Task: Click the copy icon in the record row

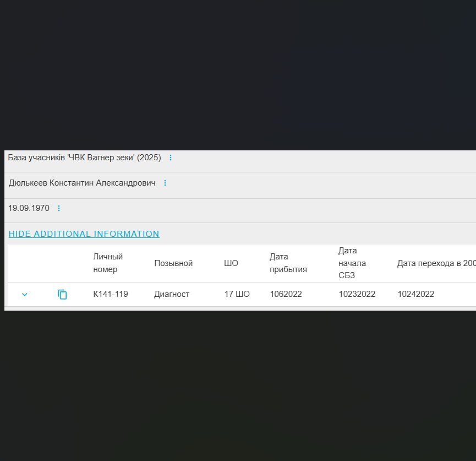Action: [x=62, y=295]
